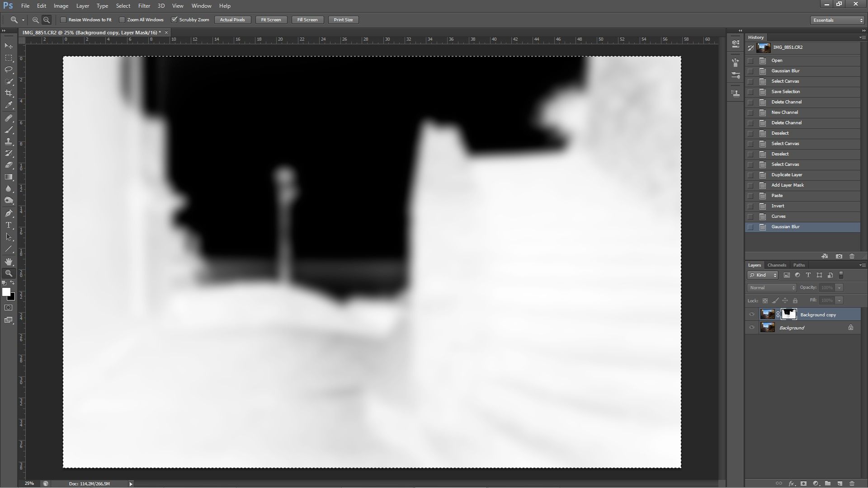Select the Quick Selection tool
This screenshot has height=488, width=868.
click(9, 81)
